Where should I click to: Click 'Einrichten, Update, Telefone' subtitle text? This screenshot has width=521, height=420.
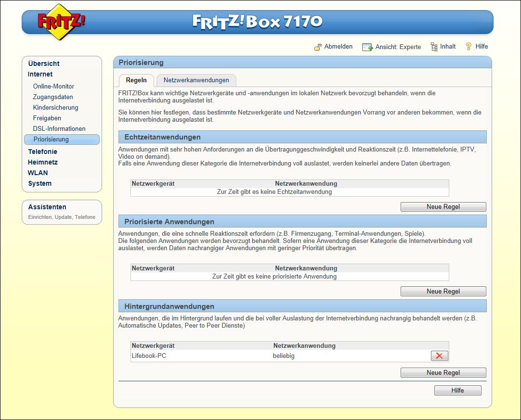[62, 217]
